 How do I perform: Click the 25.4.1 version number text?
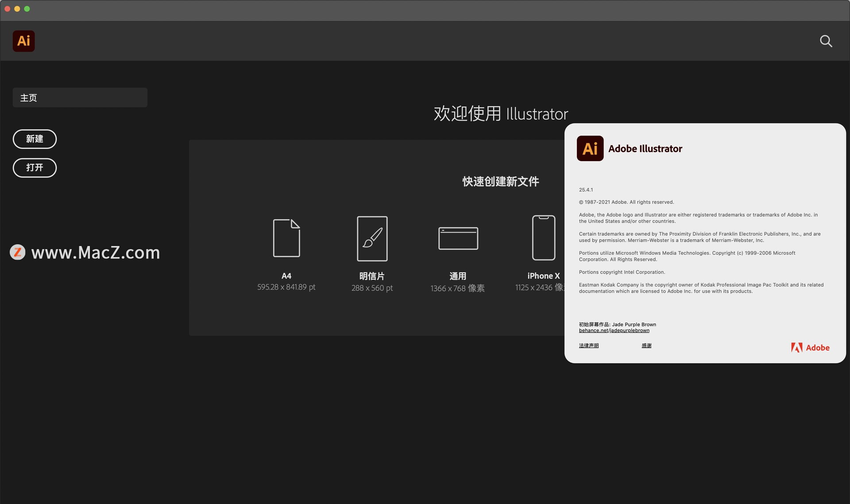click(x=586, y=190)
